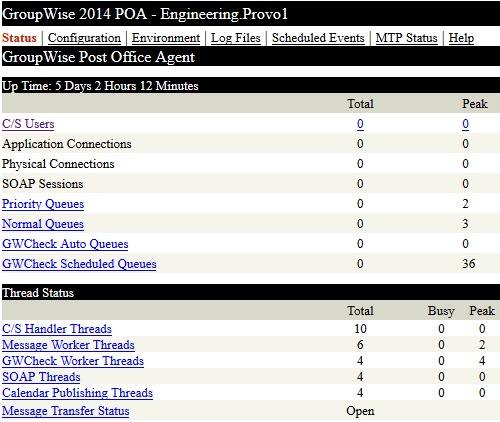This screenshot has width=500, height=422.
Task: Open the SOAP Threads link
Action: click(41, 377)
